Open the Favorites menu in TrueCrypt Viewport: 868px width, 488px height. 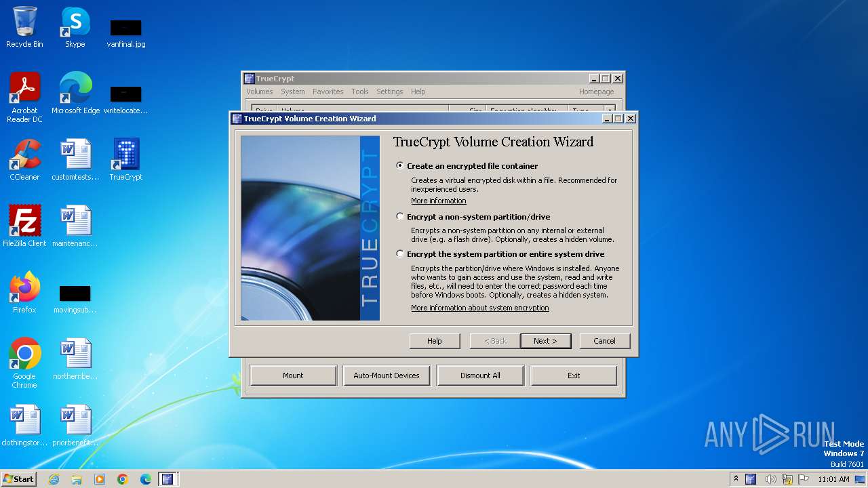[328, 91]
